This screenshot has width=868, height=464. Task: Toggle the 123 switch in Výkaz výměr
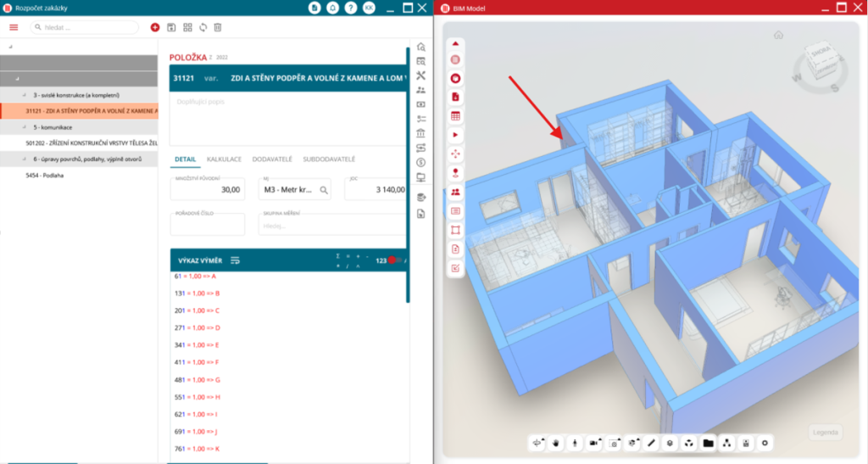point(393,260)
